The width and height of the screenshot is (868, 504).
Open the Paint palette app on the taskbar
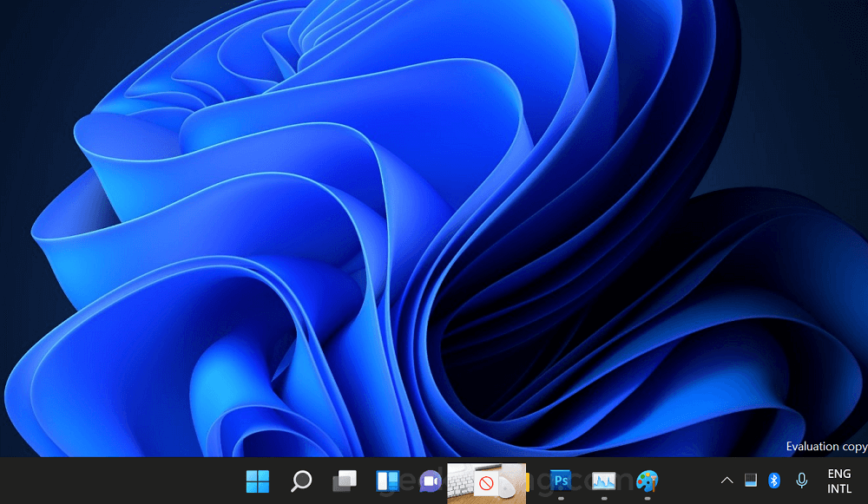tap(648, 481)
